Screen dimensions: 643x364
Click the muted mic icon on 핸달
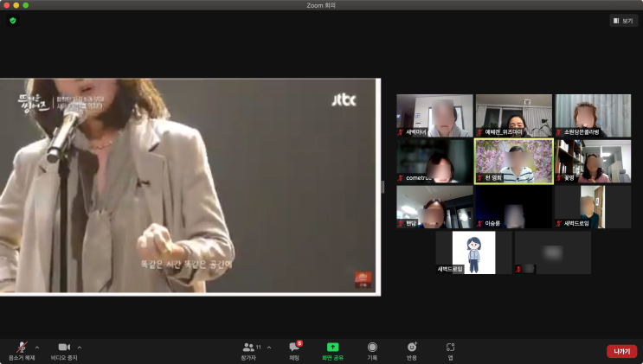pos(401,223)
